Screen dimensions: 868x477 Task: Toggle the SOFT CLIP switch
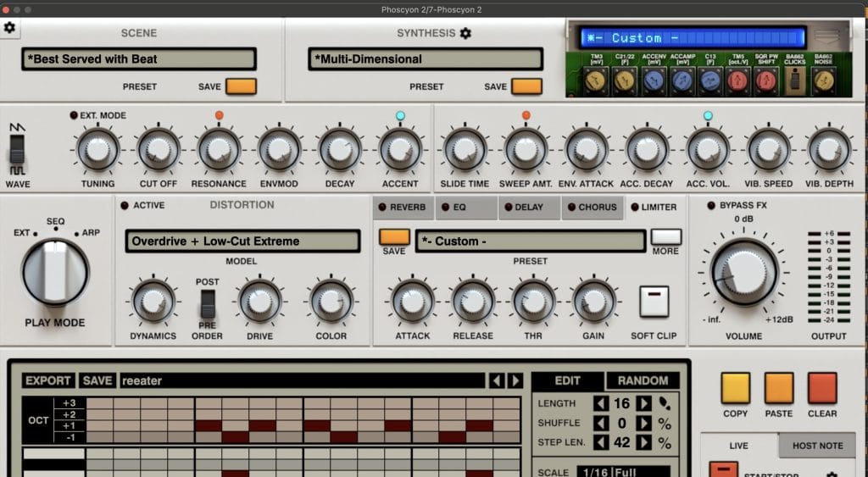pos(654,302)
